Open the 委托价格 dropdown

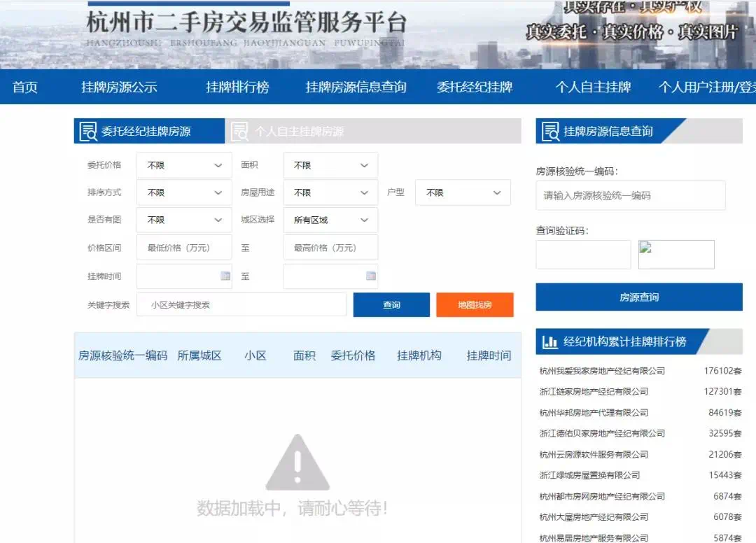[x=184, y=166]
